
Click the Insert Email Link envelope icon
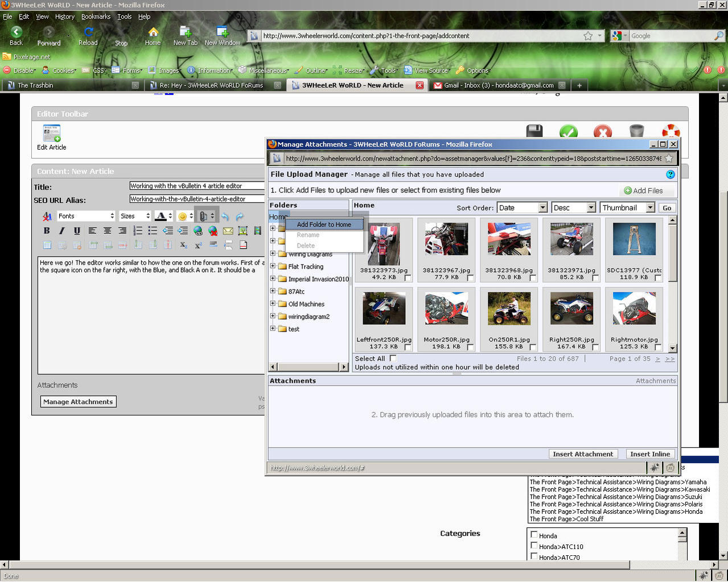[228, 230]
